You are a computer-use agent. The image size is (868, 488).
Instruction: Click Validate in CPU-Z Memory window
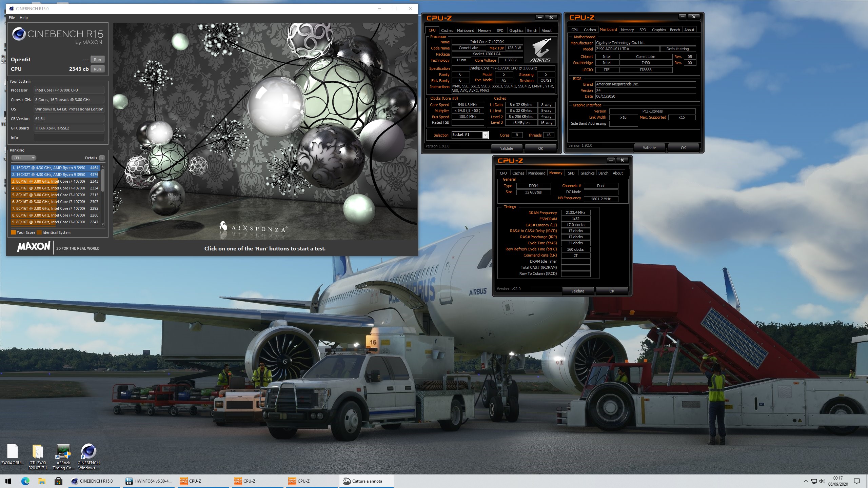[578, 291]
